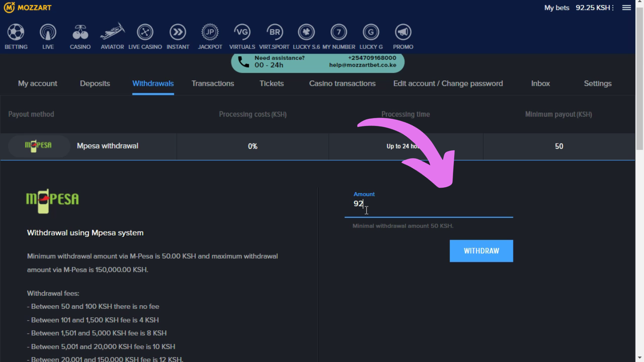Open the Virt.Sport BR icon
The width and height of the screenshot is (644, 362).
[x=274, y=32]
